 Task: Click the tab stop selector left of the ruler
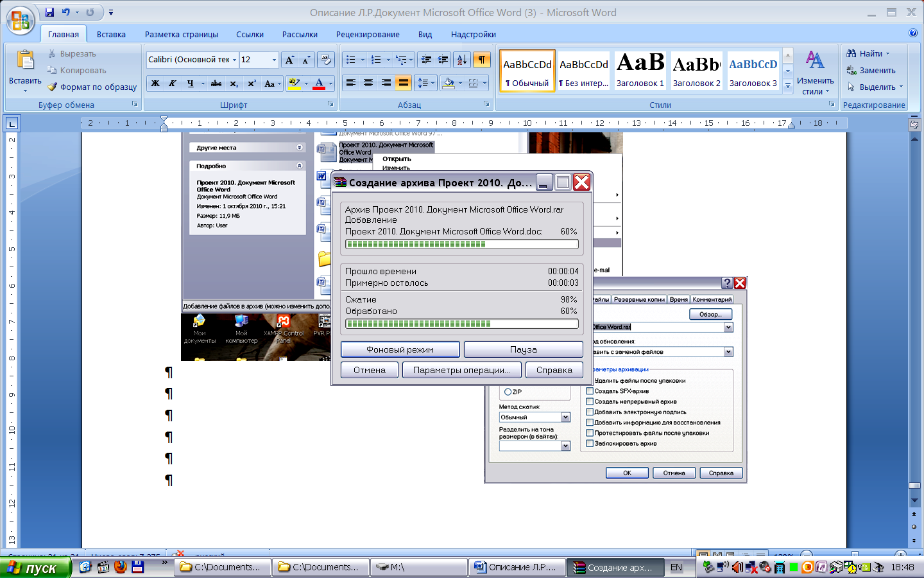pyautogui.click(x=12, y=123)
